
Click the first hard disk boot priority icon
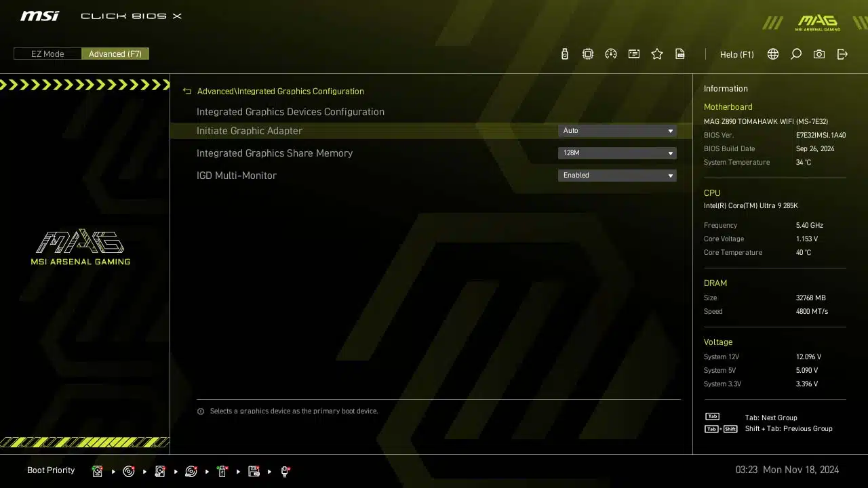coord(98,471)
